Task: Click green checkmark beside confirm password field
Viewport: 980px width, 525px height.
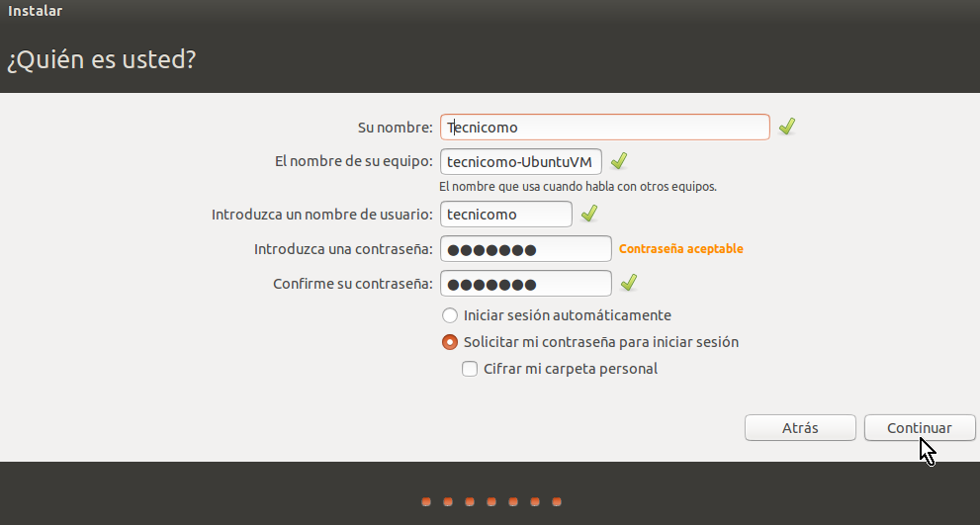Action: pos(629,283)
